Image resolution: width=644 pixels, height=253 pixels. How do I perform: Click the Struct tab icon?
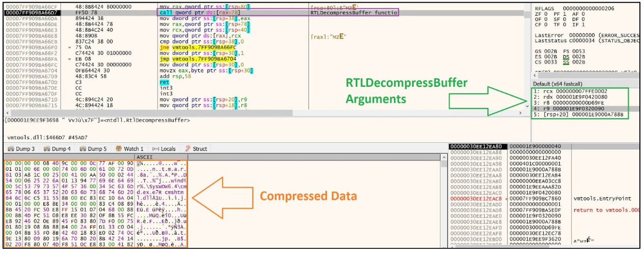point(187,149)
